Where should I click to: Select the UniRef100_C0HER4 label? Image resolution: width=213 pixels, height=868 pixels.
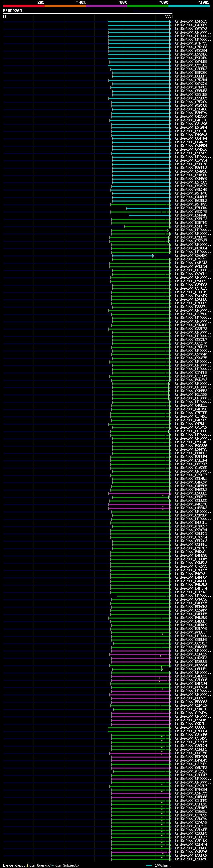coord(191,146)
